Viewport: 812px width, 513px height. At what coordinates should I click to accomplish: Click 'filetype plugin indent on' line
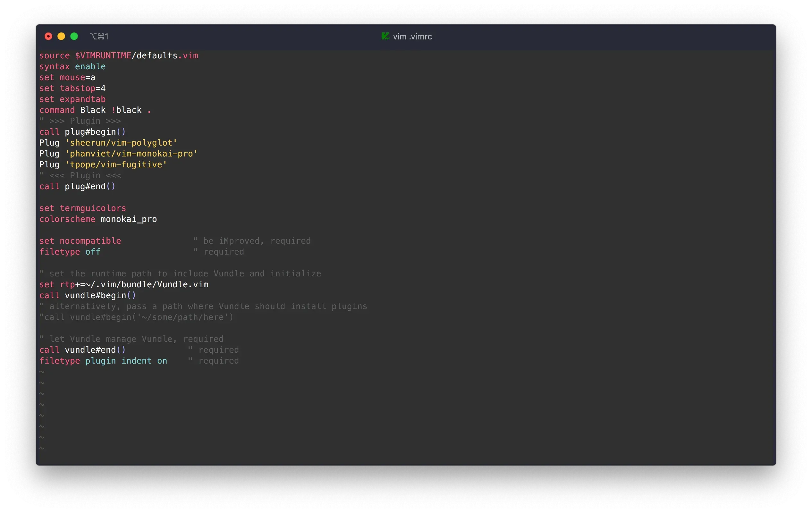pos(103,361)
